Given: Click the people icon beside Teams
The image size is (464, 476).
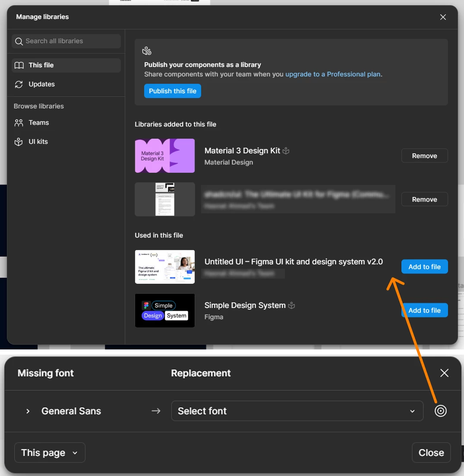Looking at the screenshot, I should pos(19,123).
